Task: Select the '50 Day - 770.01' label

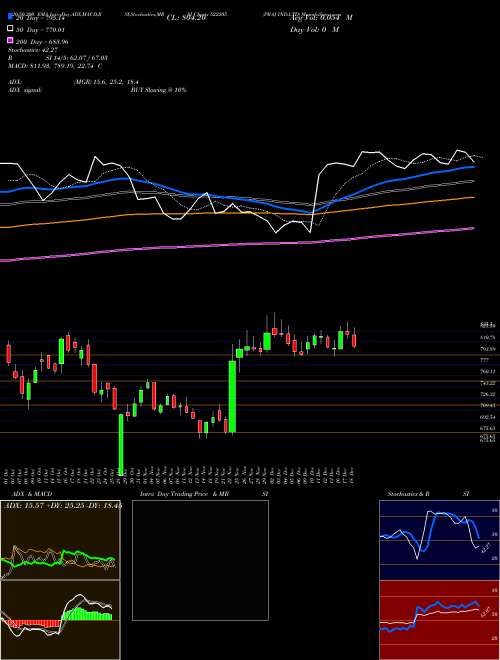Action: 42,29
